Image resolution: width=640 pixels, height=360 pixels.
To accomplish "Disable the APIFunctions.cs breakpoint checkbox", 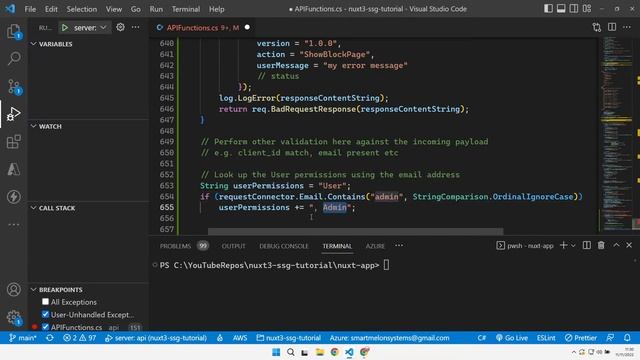I will 45,327.
